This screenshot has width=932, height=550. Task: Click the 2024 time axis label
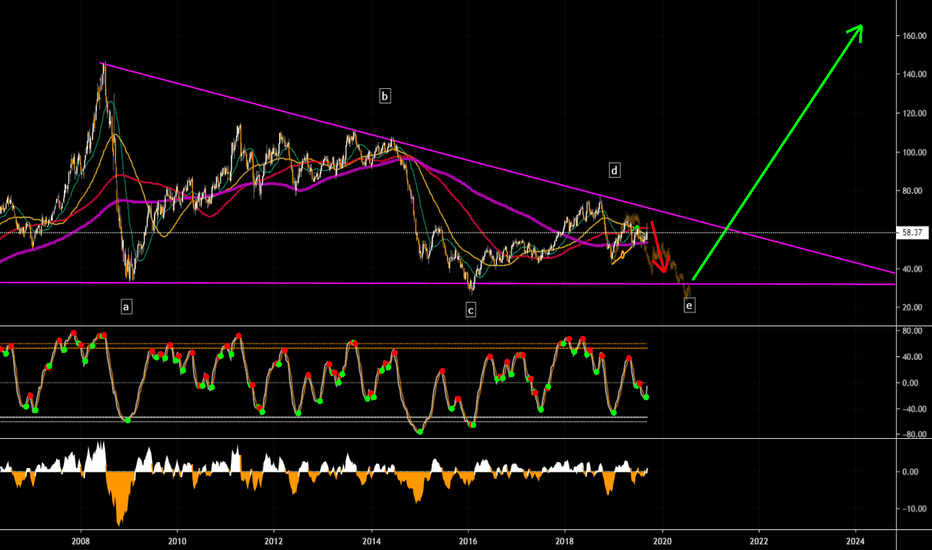tap(855, 541)
